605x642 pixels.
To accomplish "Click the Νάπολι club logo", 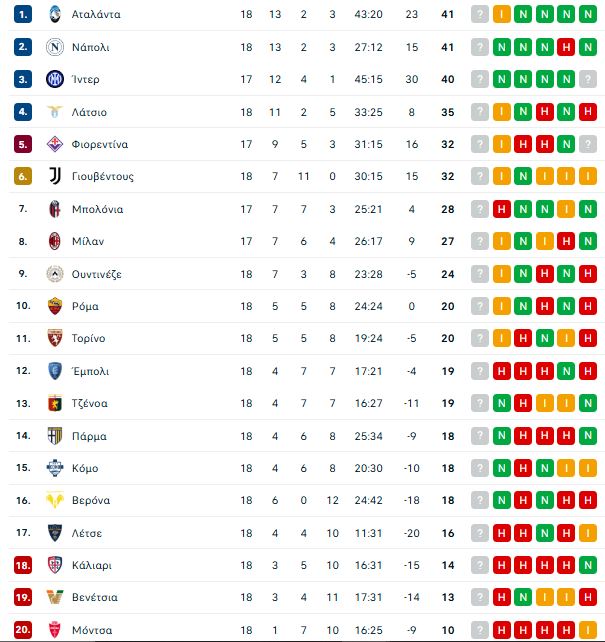I will [55, 47].
